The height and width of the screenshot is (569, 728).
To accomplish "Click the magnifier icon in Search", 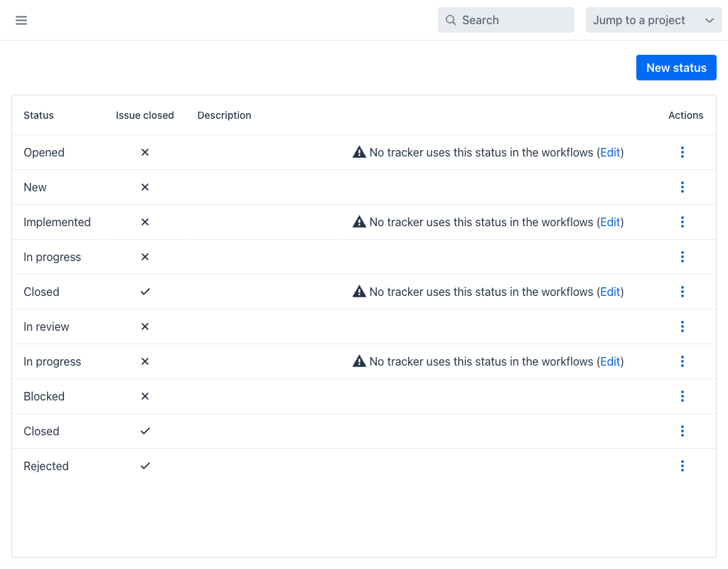I will pyautogui.click(x=450, y=20).
